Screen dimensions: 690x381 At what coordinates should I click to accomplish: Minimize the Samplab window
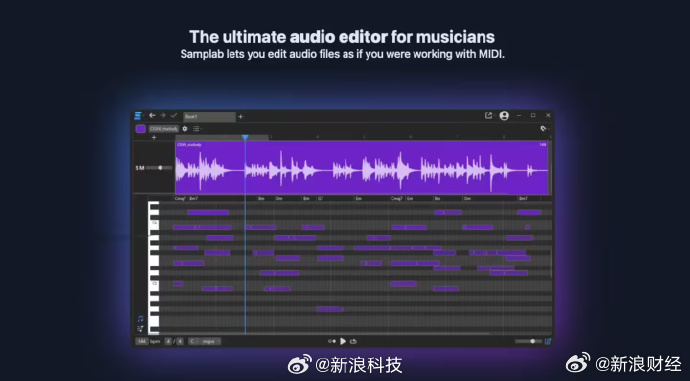(x=519, y=115)
